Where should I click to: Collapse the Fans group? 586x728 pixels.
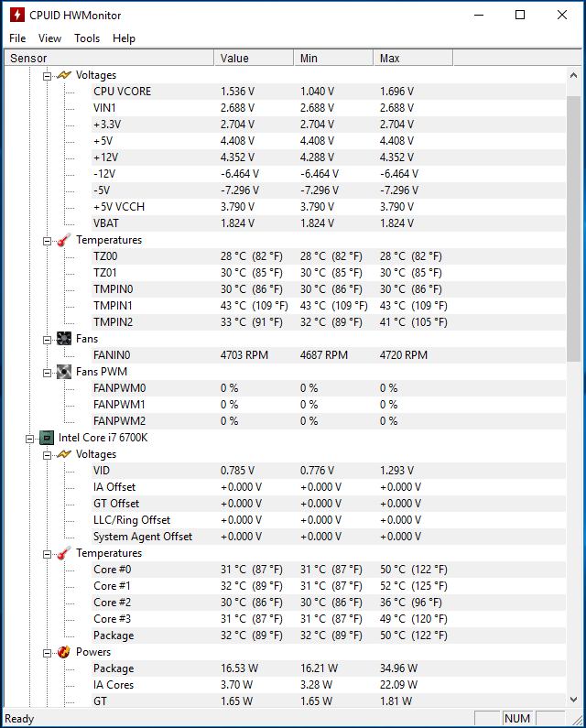tap(47, 340)
